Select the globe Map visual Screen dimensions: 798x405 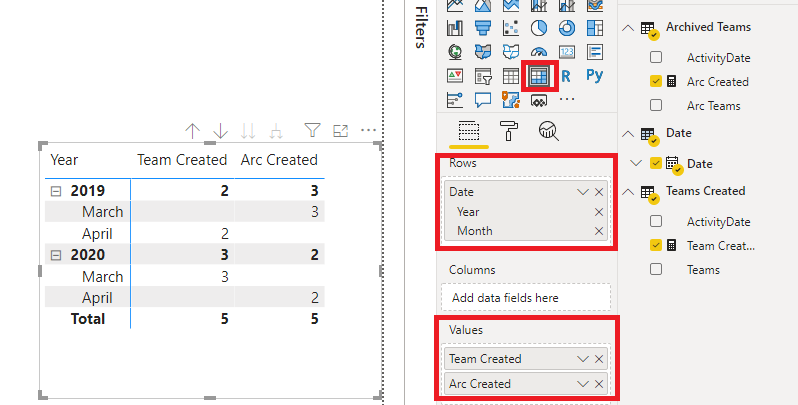455,51
